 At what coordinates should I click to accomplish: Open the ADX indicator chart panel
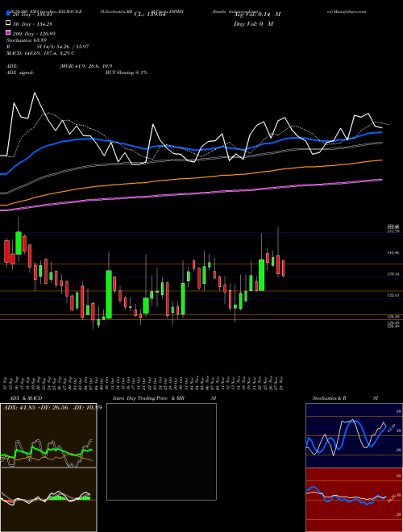coord(48,435)
